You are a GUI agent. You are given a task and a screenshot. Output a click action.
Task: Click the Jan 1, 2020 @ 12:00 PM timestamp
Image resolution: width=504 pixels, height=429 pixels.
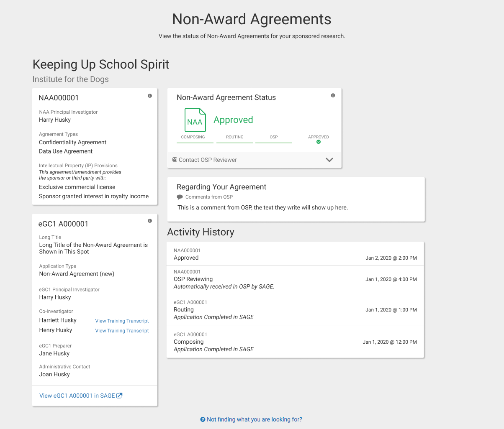(390, 342)
